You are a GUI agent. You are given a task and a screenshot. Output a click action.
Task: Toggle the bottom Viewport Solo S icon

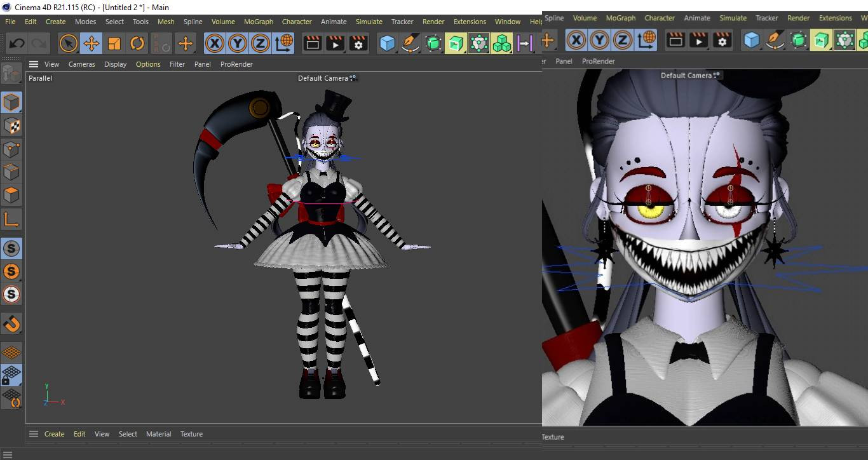click(11, 294)
